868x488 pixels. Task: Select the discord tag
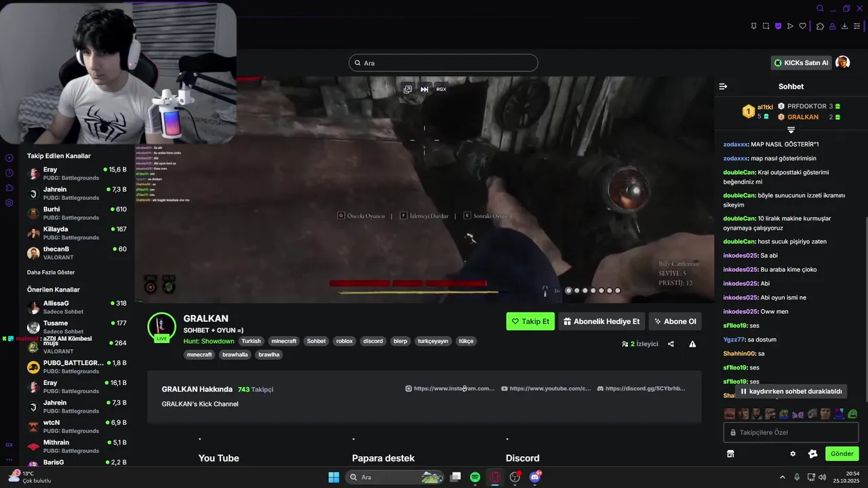pyautogui.click(x=373, y=341)
